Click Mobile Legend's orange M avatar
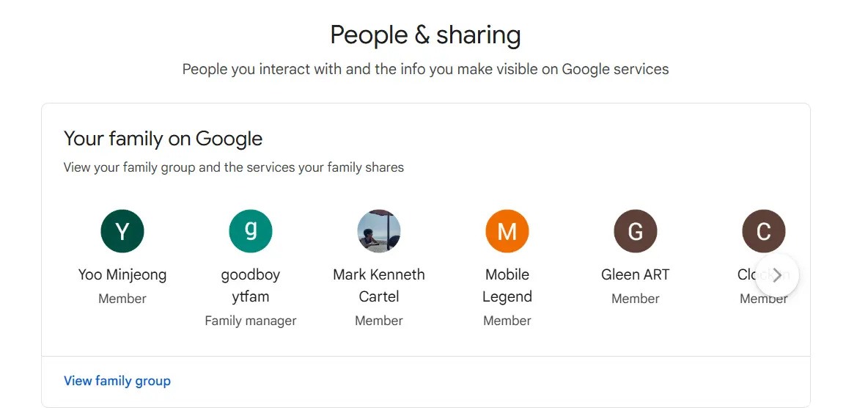Viewport: 868px width, 408px height. [x=507, y=231]
